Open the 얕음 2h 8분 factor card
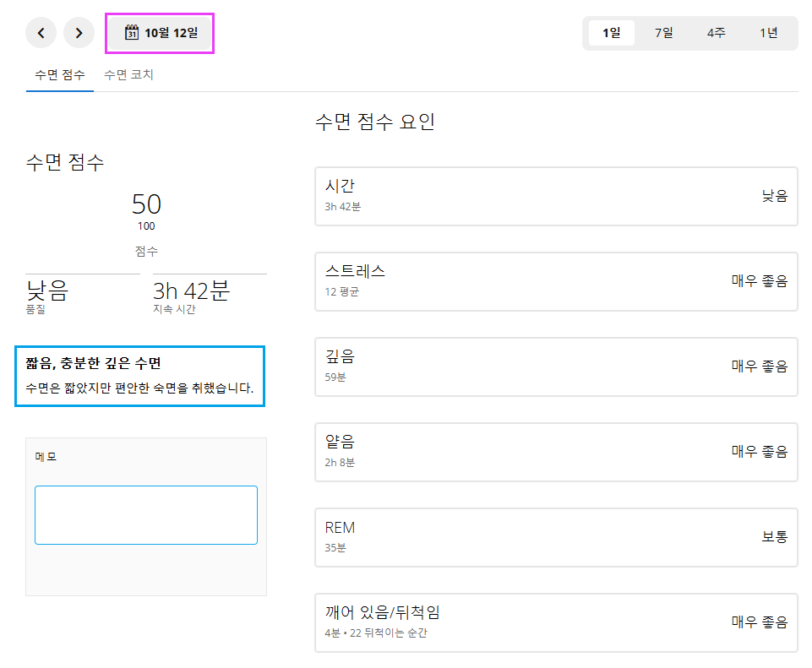This screenshot has height=668, width=812. click(556, 453)
